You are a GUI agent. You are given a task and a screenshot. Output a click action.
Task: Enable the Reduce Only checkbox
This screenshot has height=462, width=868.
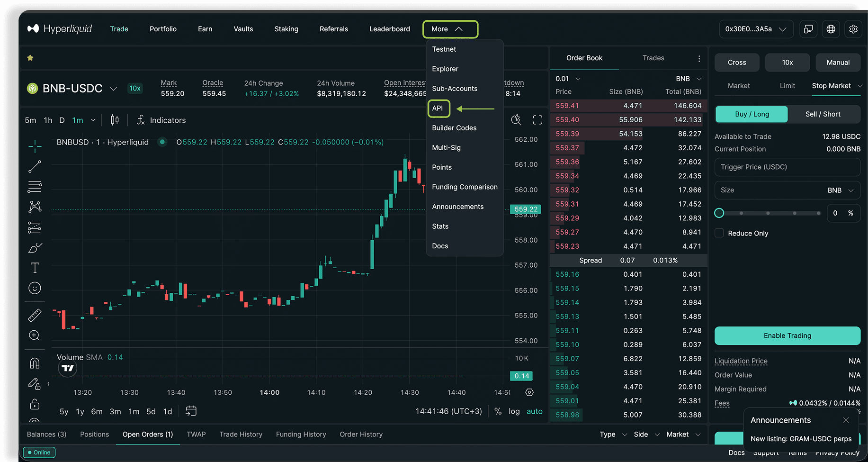pos(719,233)
